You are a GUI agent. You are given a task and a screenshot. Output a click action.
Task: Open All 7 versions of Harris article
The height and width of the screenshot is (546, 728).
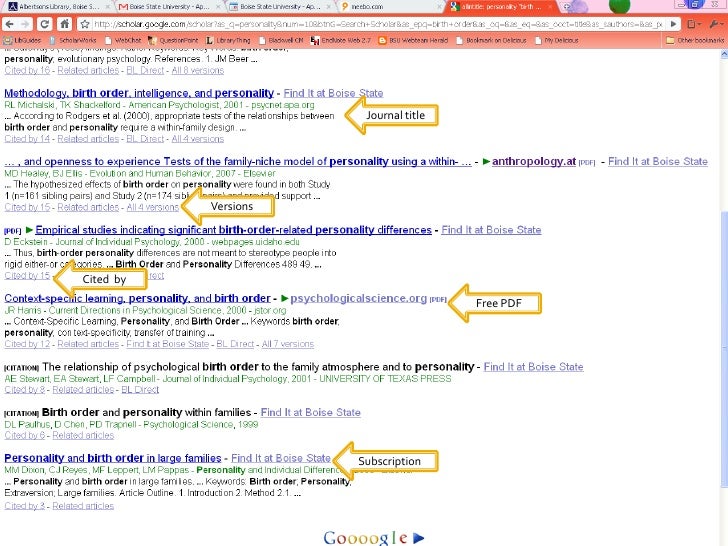coord(288,344)
